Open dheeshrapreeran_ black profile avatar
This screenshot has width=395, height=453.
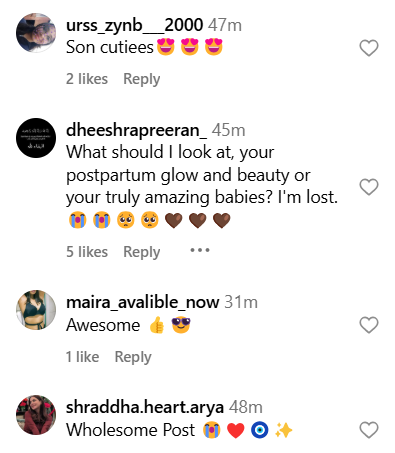click(x=36, y=138)
